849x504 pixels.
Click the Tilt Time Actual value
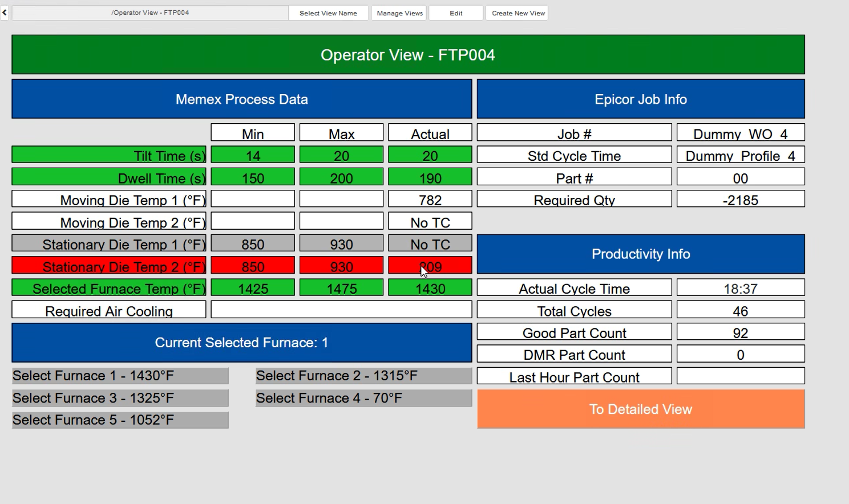pos(430,155)
